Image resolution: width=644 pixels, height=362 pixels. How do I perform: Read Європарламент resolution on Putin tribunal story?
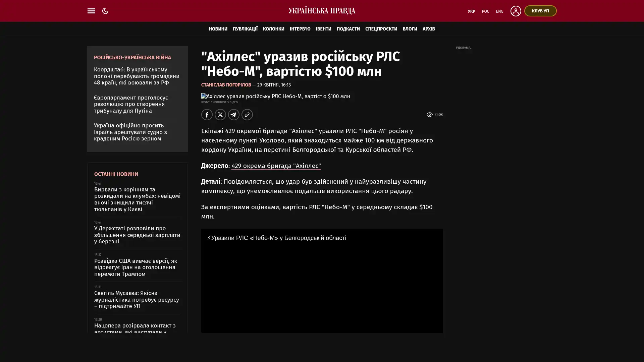(x=131, y=104)
